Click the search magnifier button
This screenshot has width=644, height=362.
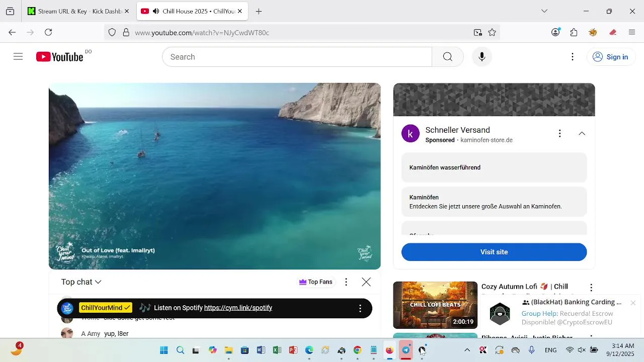pos(447,57)
